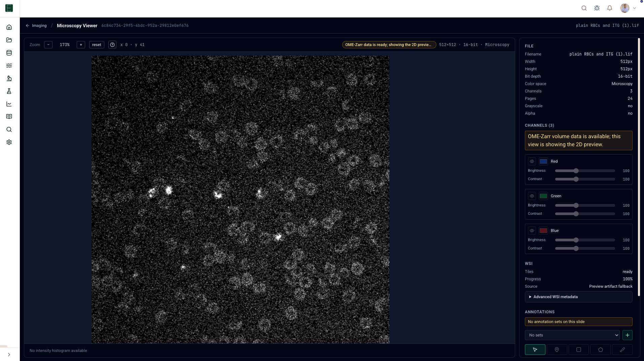The width and height of the screenshot is (644, 361).
Task: Click the OME-Zarr data ready badge
Action: (x=389, y=45)
